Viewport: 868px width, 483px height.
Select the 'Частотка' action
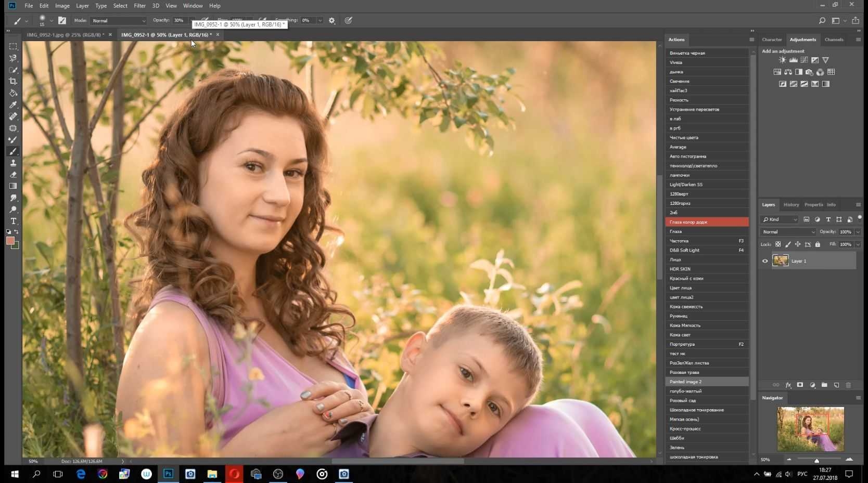[707, 241]
